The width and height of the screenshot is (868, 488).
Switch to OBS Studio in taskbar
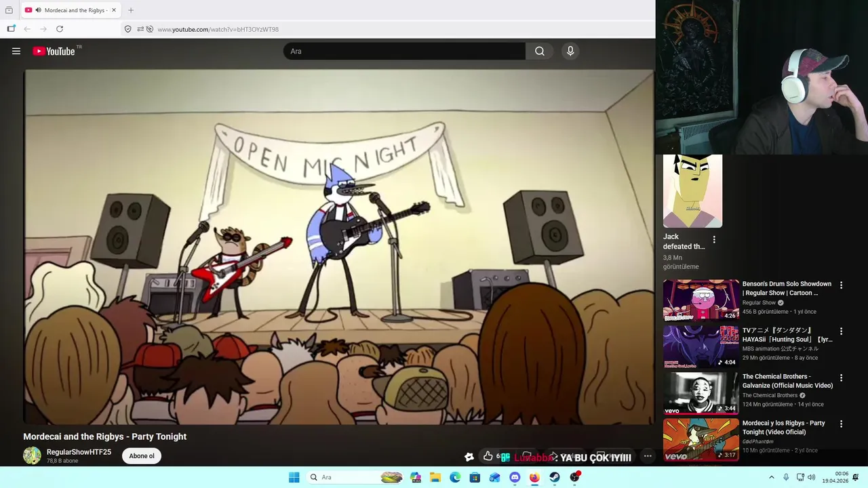click(575, 477)
